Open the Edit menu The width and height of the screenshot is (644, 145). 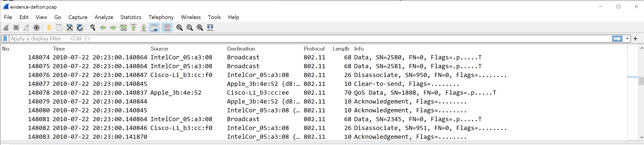coord(24,17)
